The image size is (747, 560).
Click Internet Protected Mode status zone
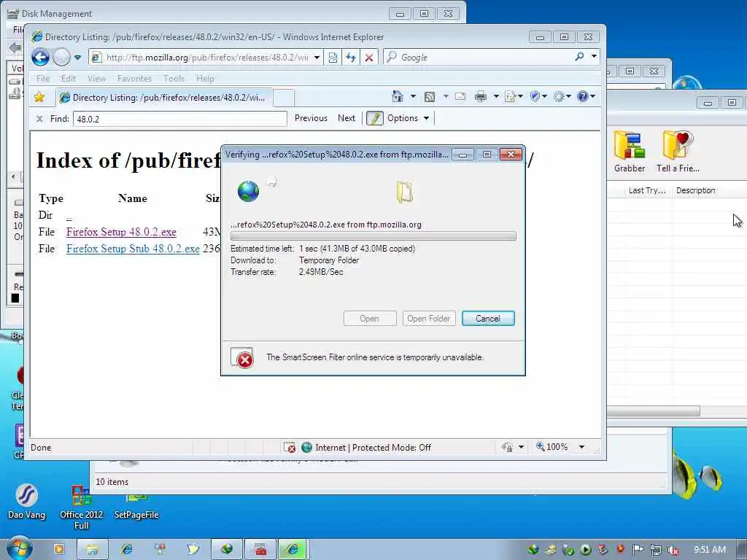(366, 448)
